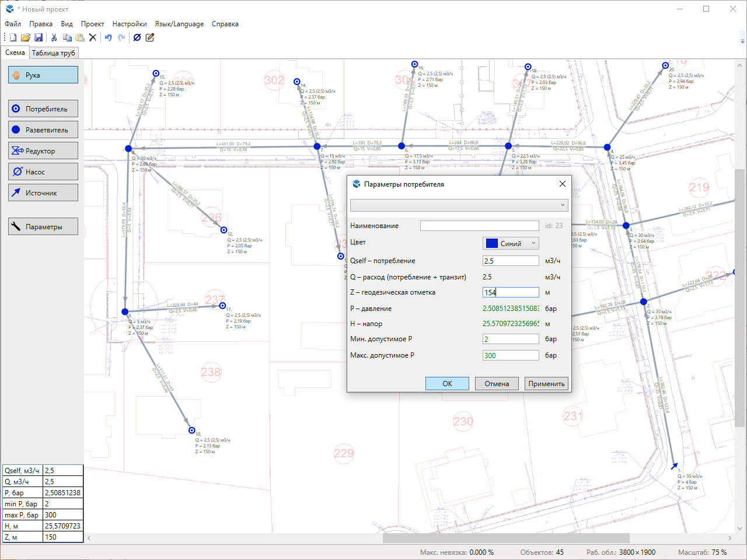Image resolution: width=747 pixels, height=560 pixels.
Task: Open the Проект menu
Action: pos(92,24)
